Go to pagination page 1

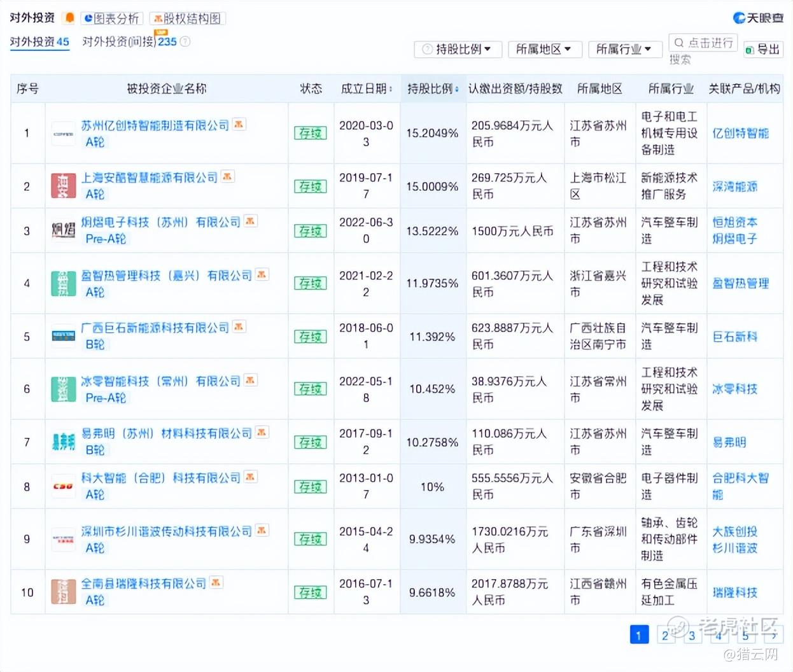[638, 634]
